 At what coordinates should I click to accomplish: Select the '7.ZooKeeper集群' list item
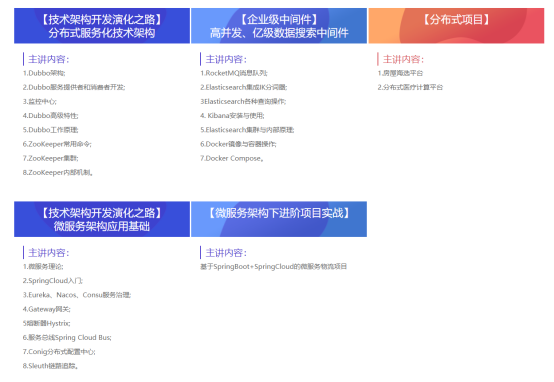tap(51, 158)
